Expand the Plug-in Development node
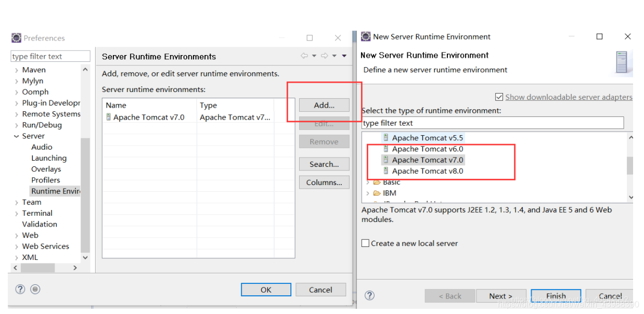644x314 pixels. (x=16, y=103)
